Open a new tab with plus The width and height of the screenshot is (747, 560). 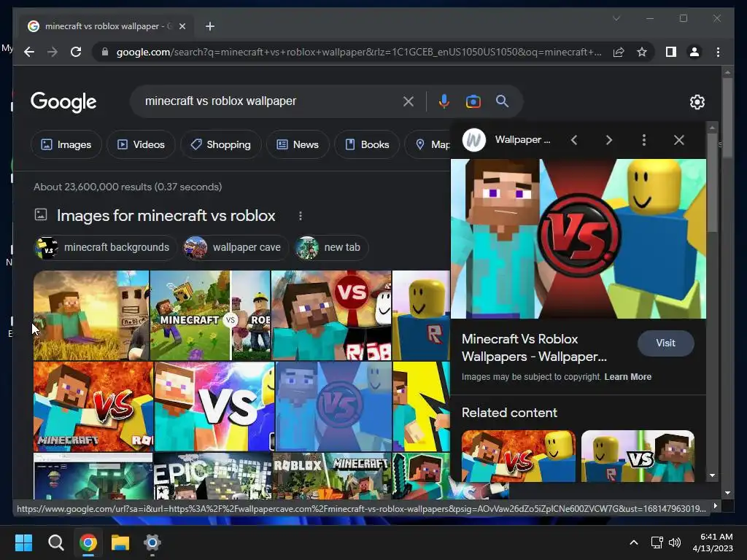[x=210, y=26]
